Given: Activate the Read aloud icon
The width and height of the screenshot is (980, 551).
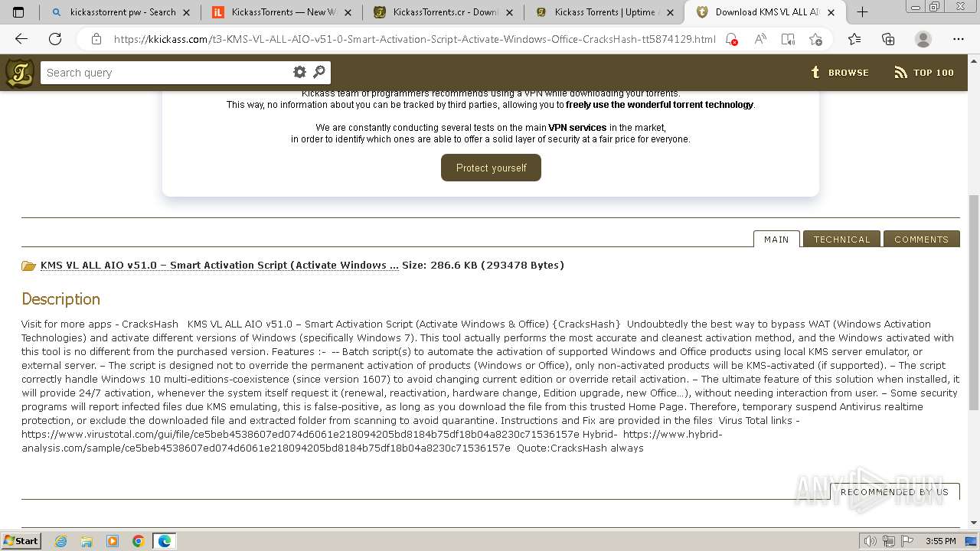Looking at the screenshot, I should (760, 39).
